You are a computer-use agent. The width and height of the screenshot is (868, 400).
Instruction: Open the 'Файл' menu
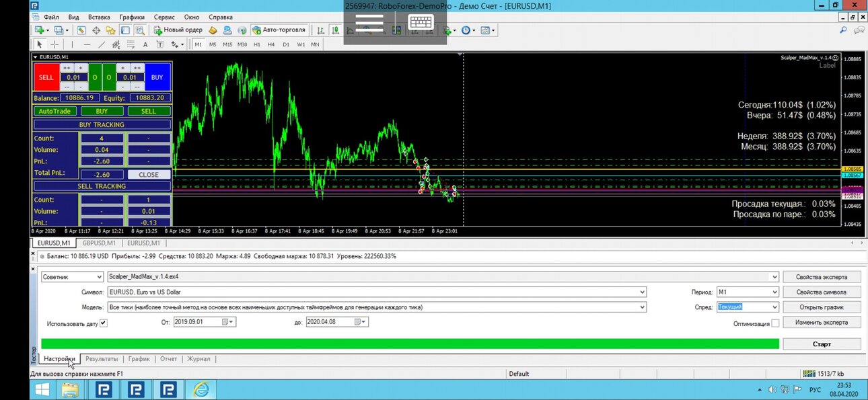pyautogui.click(x=51, y=16)
